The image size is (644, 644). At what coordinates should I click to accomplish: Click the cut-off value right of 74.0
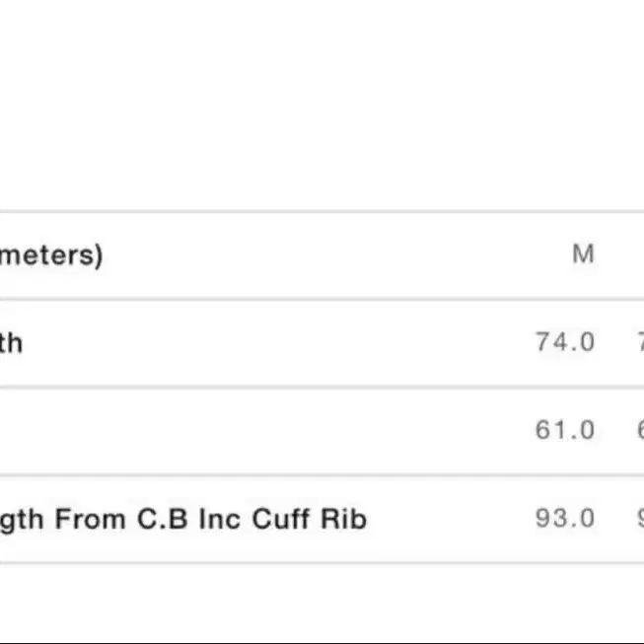pos(639,342)
